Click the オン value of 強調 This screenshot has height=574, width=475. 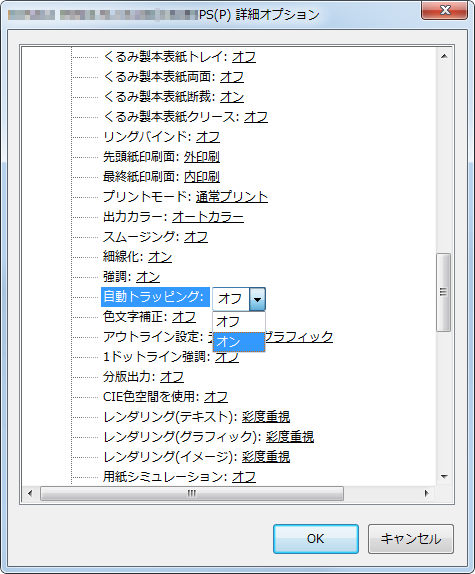point(148,277)
